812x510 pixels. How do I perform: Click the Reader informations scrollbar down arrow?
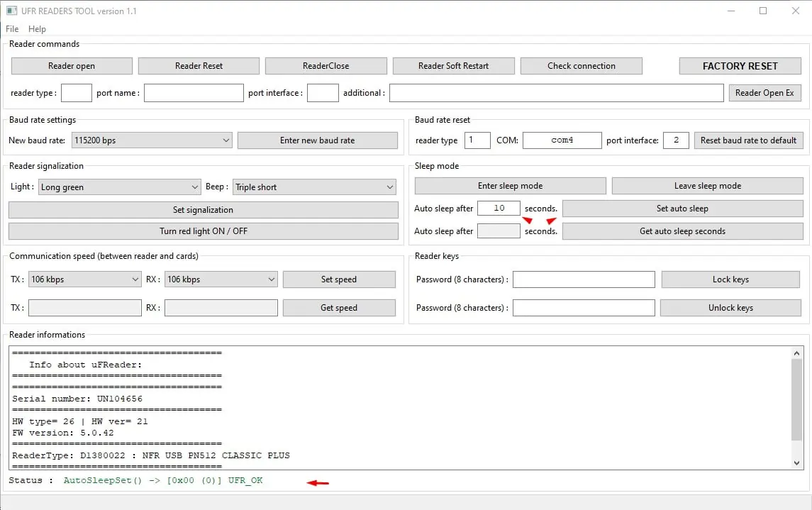click(x=796, y=463)
